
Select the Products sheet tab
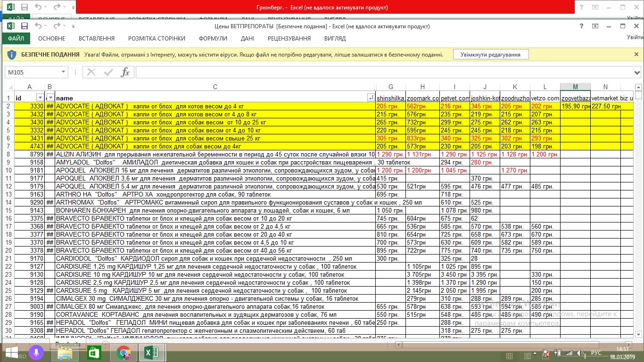pyautogui.click(x=68, y=345)
